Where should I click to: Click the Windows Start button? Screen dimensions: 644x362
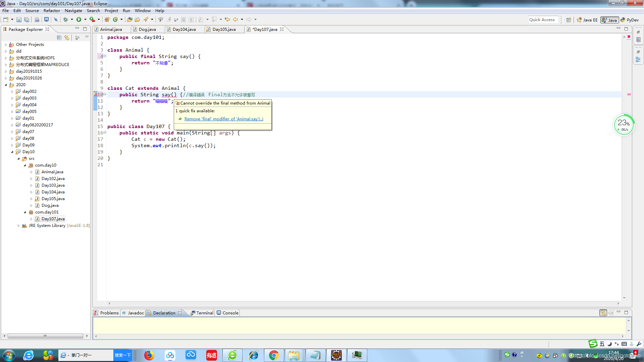9,355
